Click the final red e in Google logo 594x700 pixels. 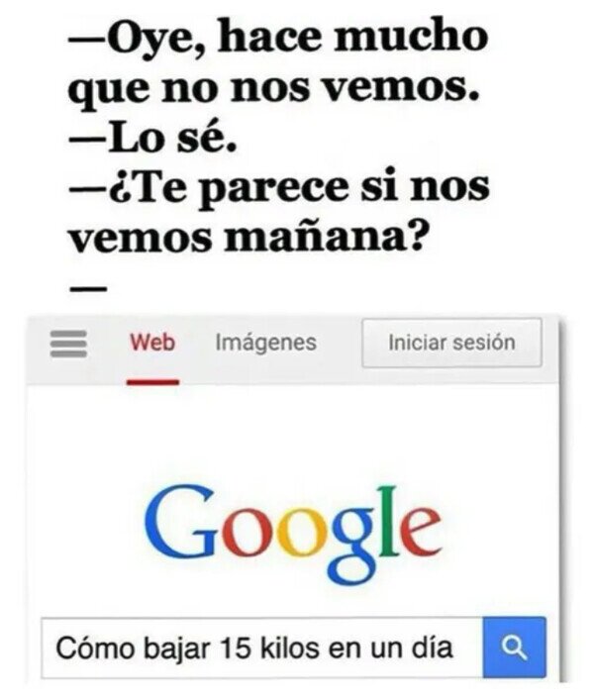420,532
